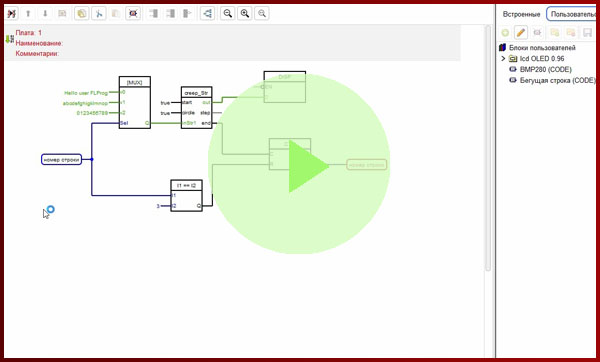Click the MUX block on the canvas
Viewport: 600px width, 362px height.
tap(135, 103)
